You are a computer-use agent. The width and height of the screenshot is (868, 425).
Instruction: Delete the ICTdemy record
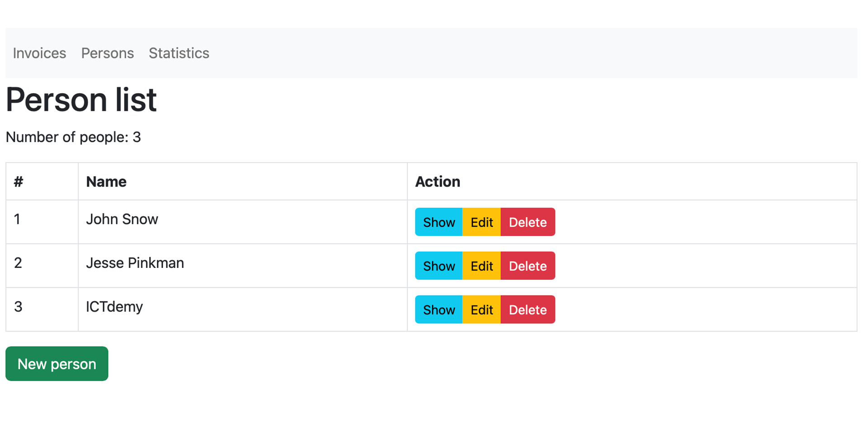pyautogui.click(x=528, y=310)
